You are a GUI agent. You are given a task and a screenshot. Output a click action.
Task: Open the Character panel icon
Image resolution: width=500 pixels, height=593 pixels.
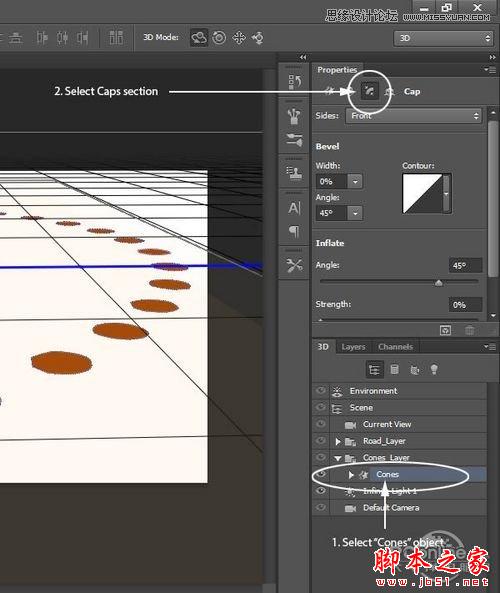[294, 208]
